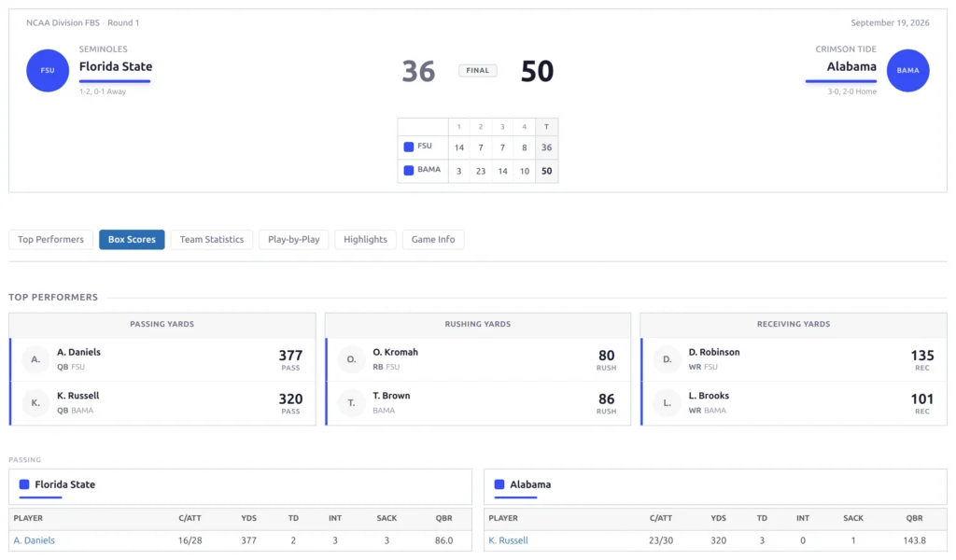Click the FINAL status badge

[477, 71]
